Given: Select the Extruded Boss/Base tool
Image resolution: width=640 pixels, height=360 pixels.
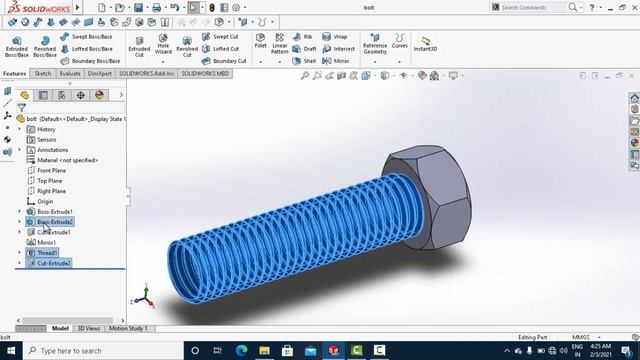Looking at the screenshot, I should 17,47.
